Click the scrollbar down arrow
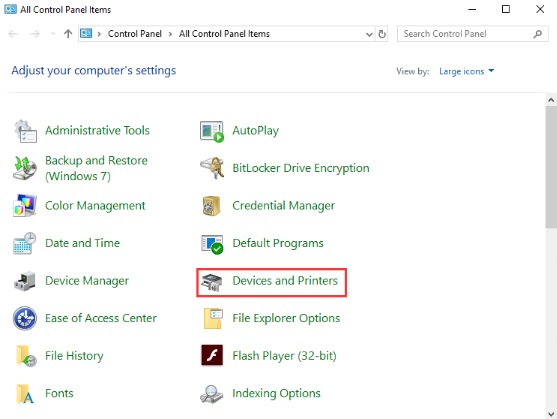Viewport: 557px width, 419px height. 551,414
